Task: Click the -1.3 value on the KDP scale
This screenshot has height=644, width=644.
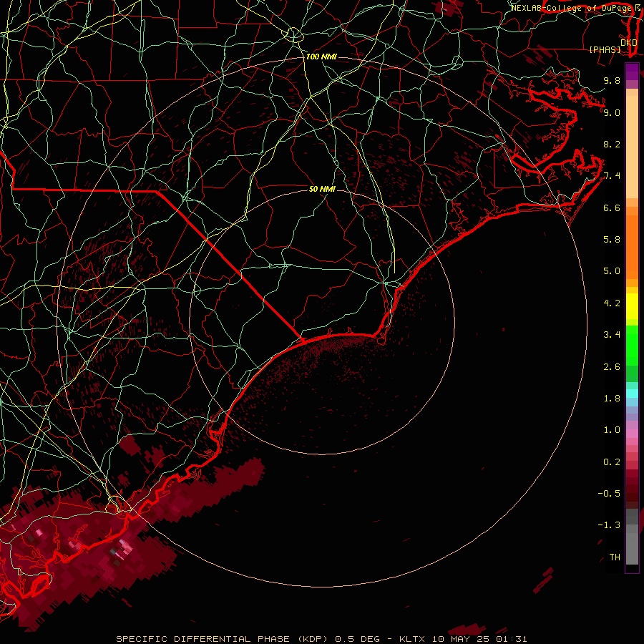Action: pos(609,525)
